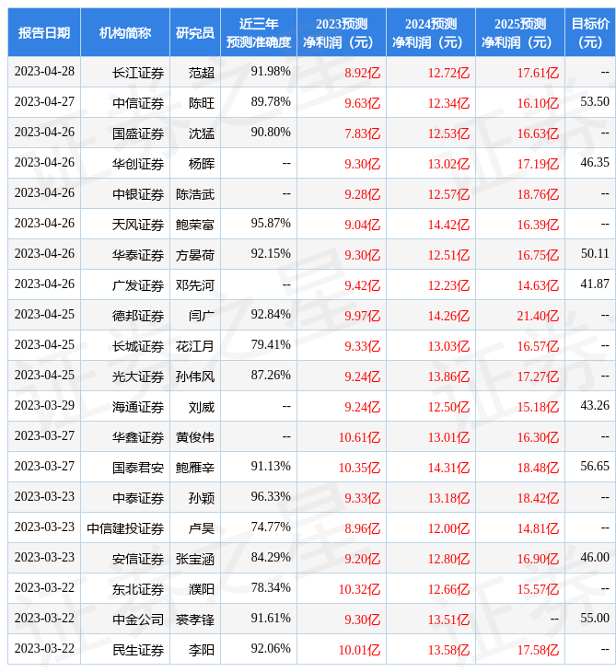
Task: Click researcher name 李阳
Action: [202, 650]
